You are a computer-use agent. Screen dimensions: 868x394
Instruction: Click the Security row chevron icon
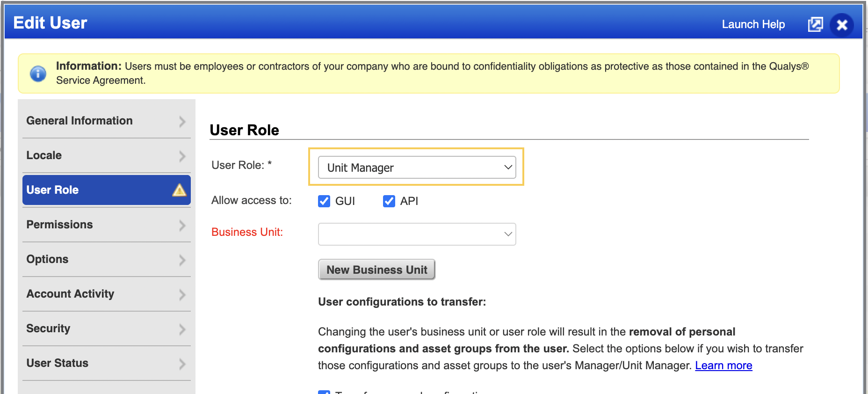(x=182, y=329)
